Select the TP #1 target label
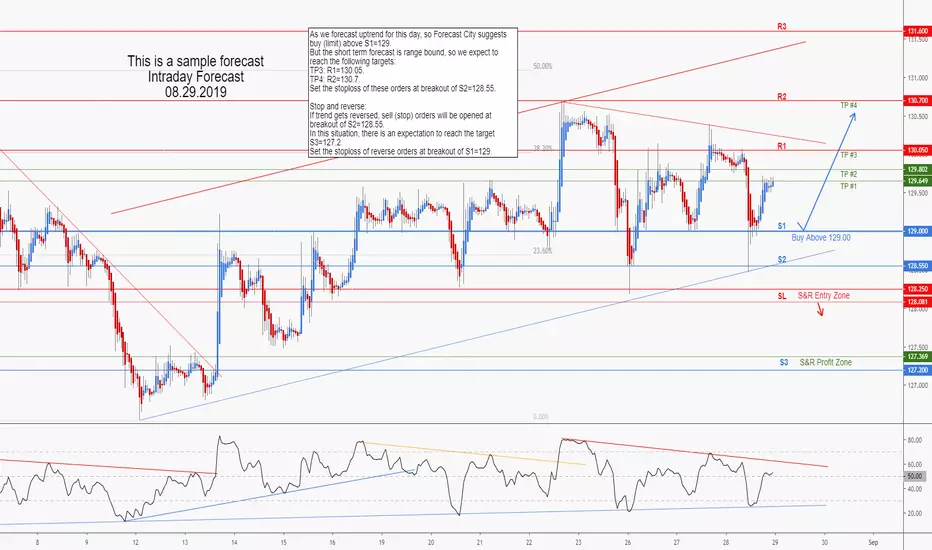 tap(848, 187)
